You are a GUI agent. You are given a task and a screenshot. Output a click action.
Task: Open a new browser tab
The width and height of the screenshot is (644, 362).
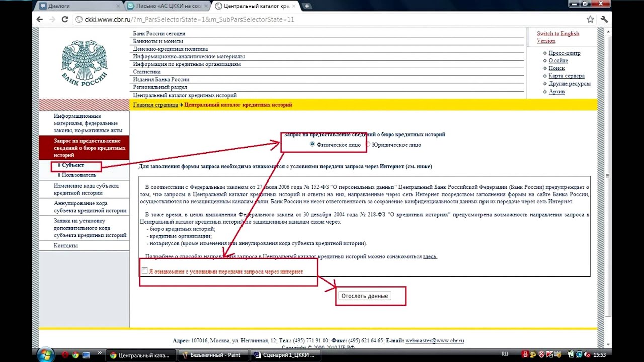tap(307, 6)
